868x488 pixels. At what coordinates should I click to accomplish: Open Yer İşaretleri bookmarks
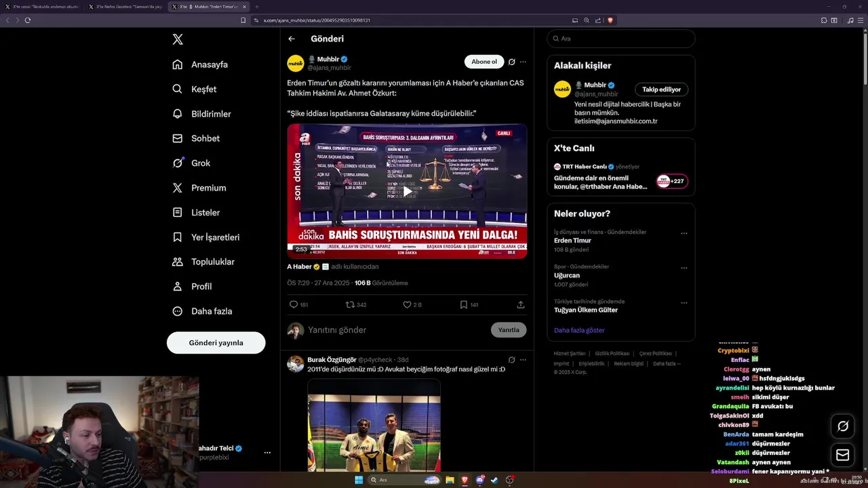[205, 237]
